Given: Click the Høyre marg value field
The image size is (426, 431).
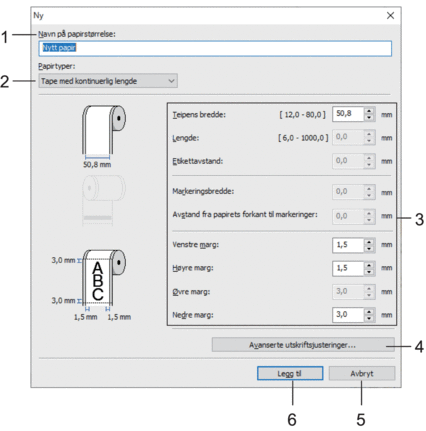Looking at the screenshot, I should pos(348,268).
